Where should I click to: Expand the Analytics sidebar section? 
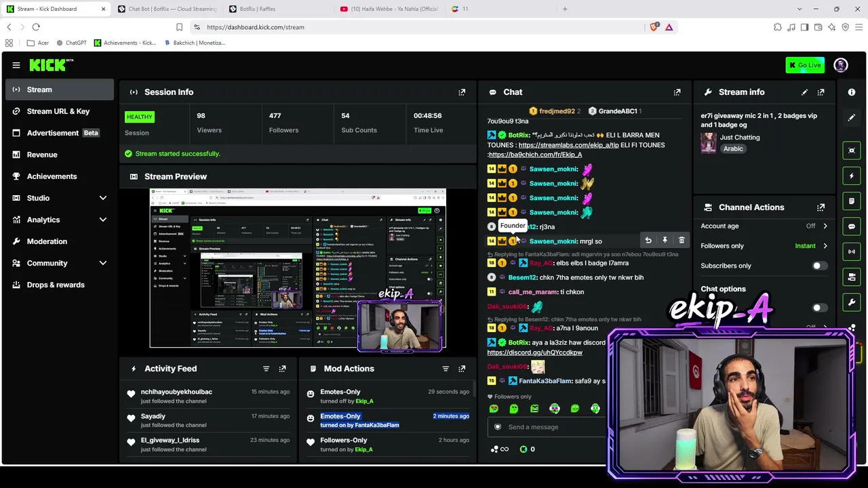click(103, 220)
